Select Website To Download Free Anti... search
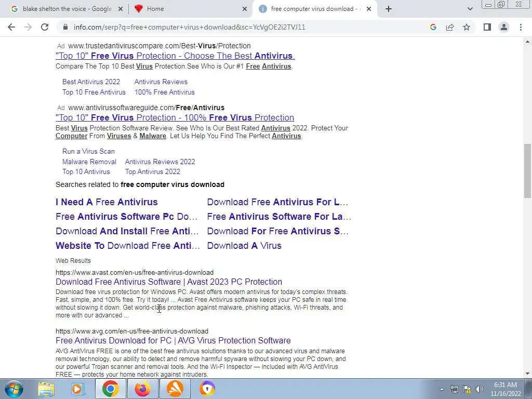The image size is (532, 399). click(x=128, y=246)
